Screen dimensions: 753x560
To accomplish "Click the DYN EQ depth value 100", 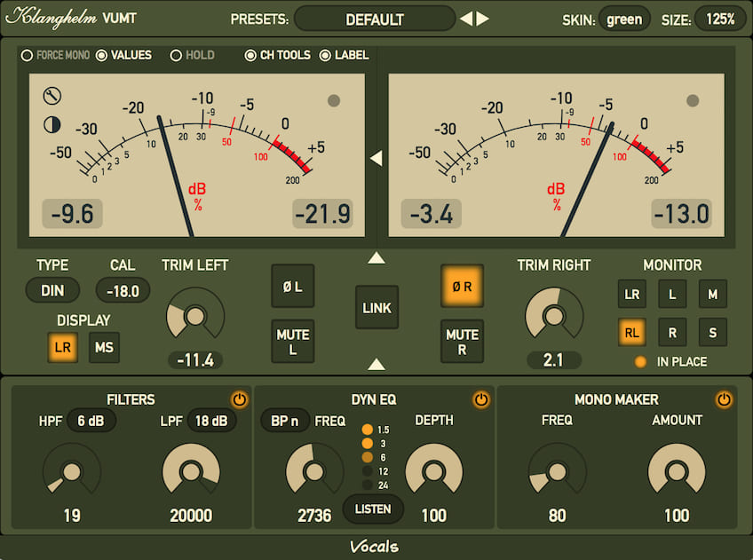I will tap(434, 516).
